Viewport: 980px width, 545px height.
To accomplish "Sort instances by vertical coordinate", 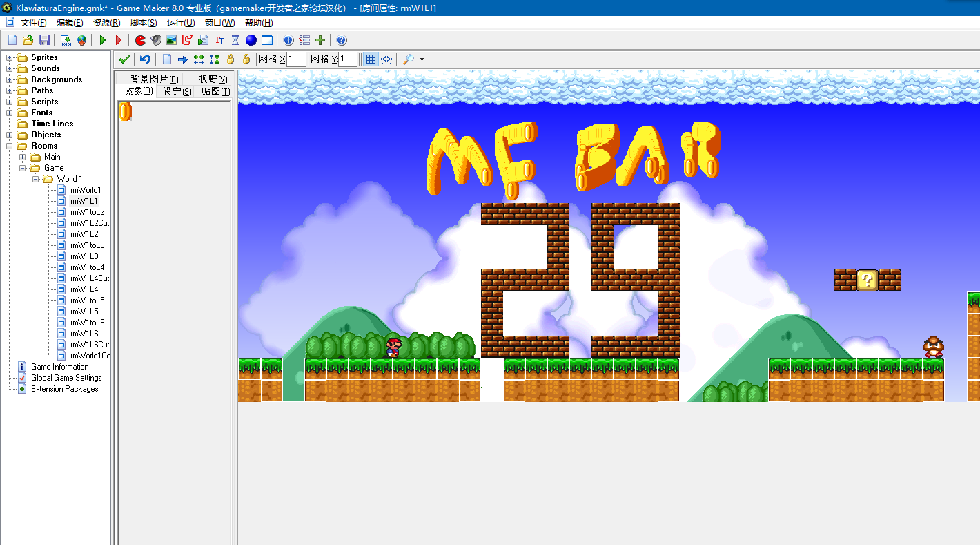I will (215, 59).
